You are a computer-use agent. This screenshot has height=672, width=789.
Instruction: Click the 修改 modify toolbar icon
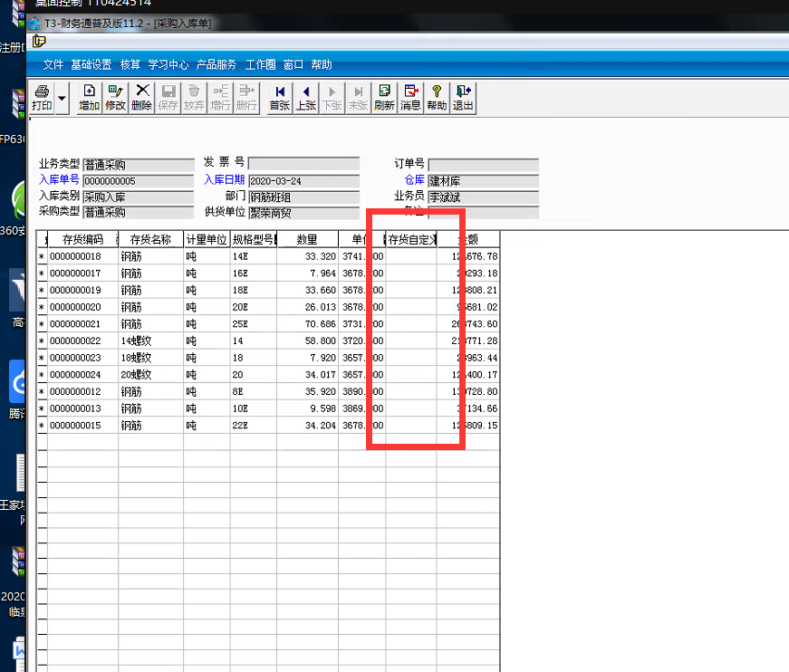point(115,98)
